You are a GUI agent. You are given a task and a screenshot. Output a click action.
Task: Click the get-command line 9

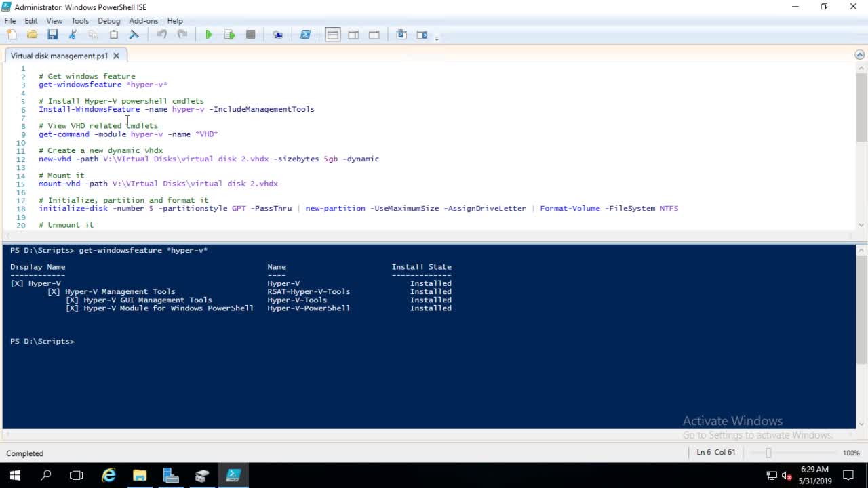128,134
